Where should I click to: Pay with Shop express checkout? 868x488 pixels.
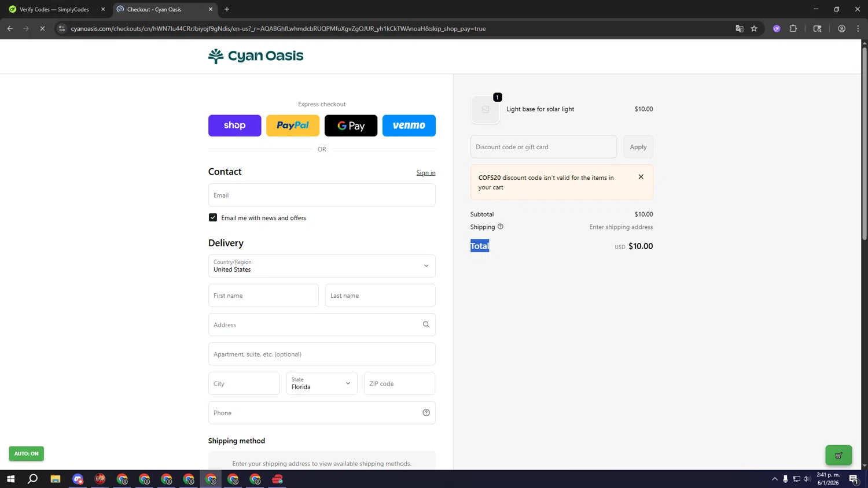click(x=234, y=125)
